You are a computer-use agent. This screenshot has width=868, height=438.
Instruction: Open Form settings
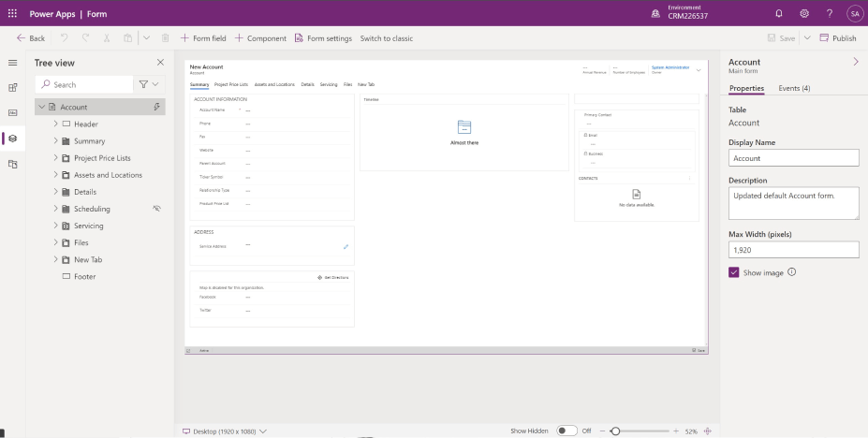(x=323, y=37)
